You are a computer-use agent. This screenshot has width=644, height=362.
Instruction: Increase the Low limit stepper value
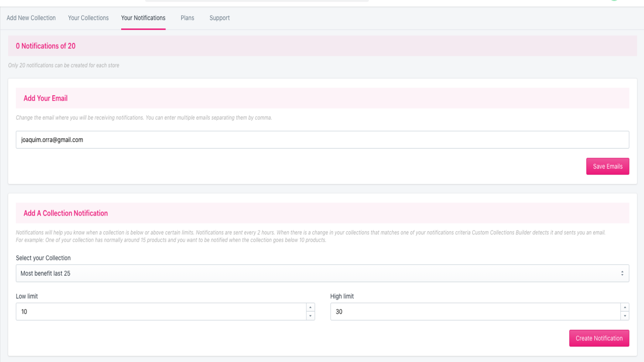310,307
